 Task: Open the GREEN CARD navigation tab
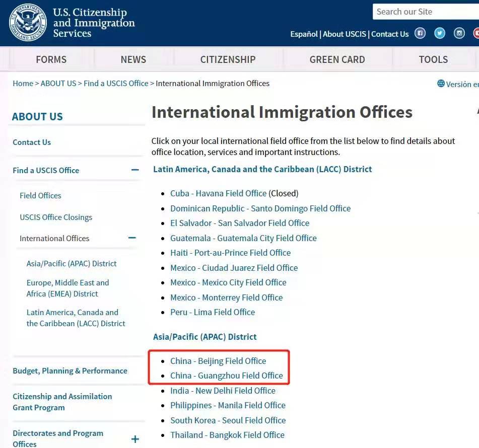click(337, 59)
